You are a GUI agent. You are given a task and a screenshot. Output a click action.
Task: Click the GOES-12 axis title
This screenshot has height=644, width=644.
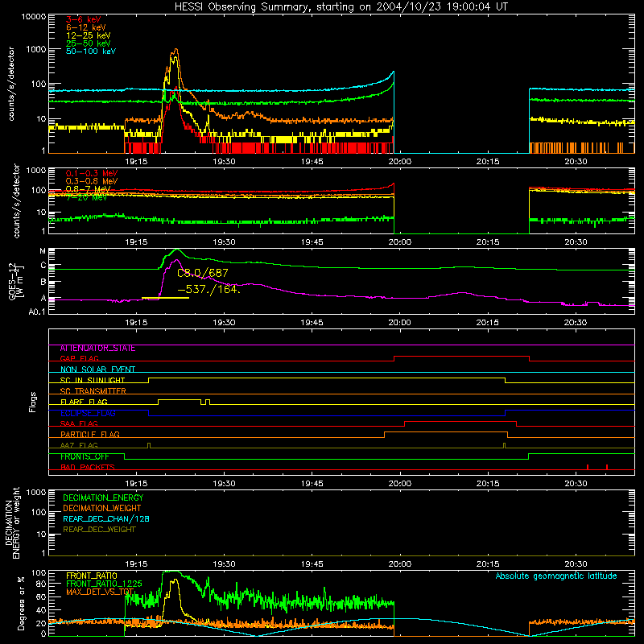(15, 282)
